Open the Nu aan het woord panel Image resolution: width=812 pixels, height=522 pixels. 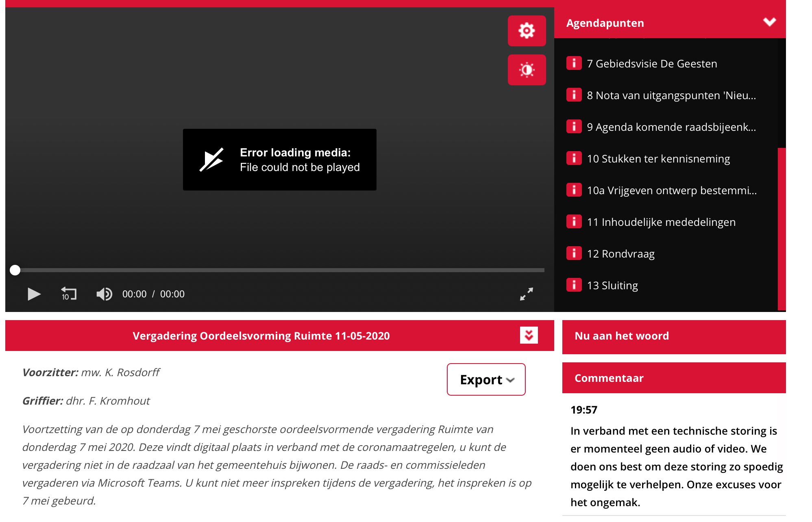(674, 337)
